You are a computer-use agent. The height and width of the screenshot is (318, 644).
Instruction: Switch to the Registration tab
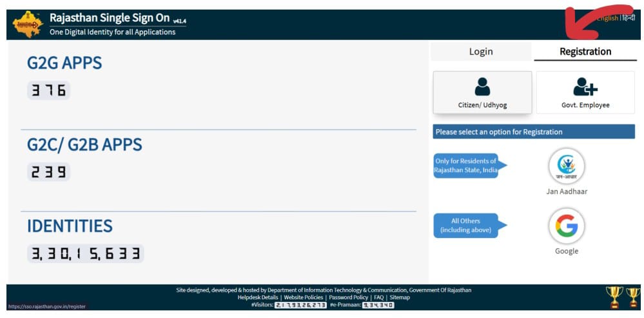pyautogui.click(x=585, y=52)
